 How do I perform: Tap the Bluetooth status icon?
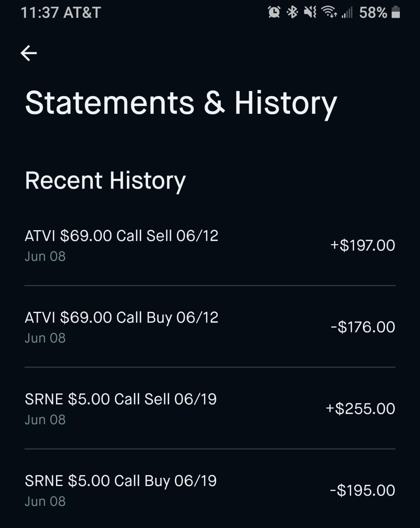[x=292, y=12]
